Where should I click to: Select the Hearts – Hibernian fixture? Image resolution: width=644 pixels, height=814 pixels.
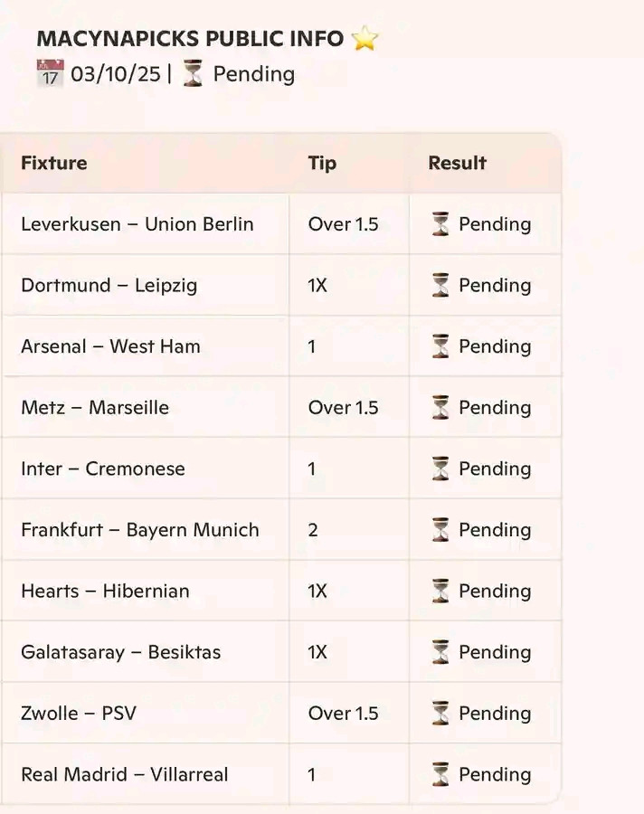click(105, 591)
